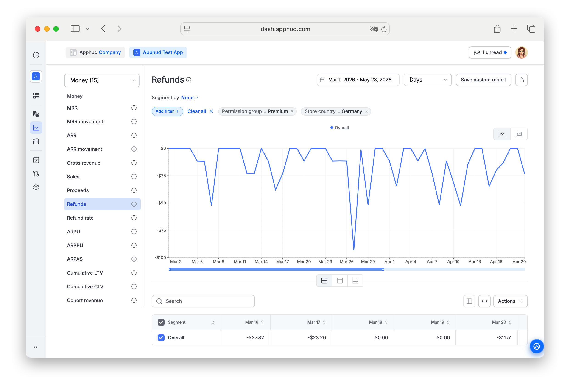
Task: Open the calendar check sidebar icon
Action: coord(36,160)
